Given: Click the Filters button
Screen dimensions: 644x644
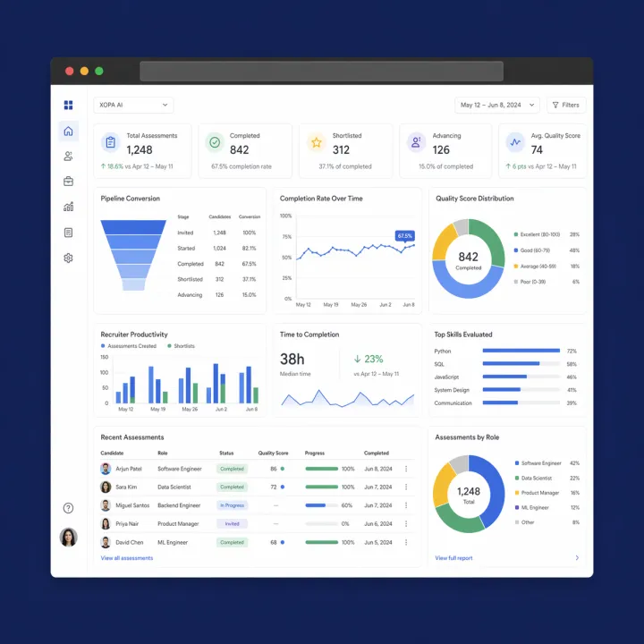Looking at the screenshot, I should pos(566,106).
